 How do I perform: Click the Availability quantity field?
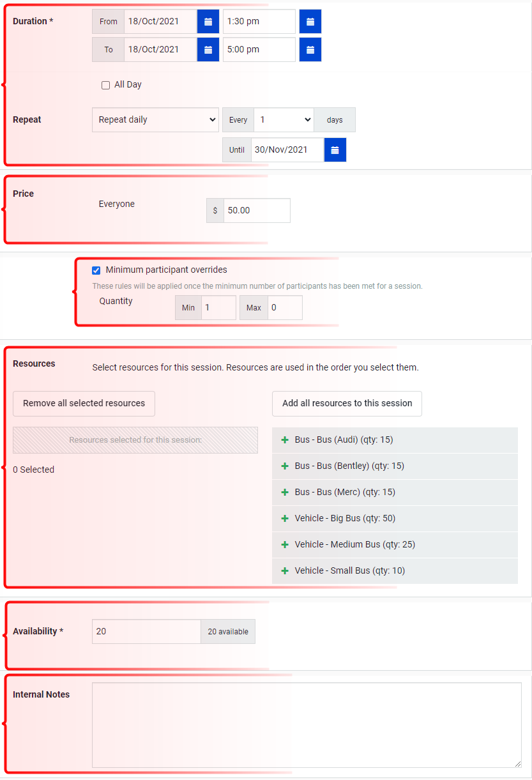point(146,631)
